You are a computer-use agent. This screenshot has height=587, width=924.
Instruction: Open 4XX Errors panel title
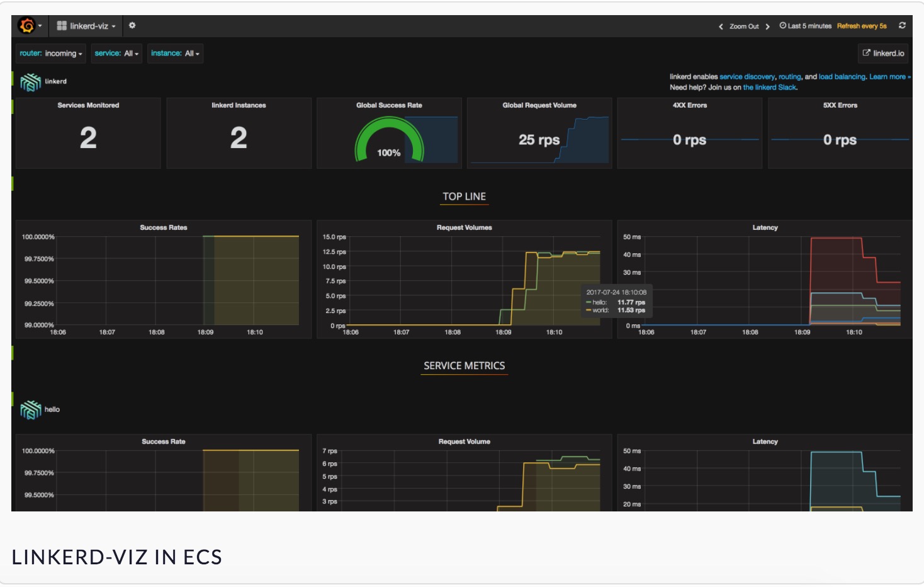pyautogui.click(x=690, y=105)
